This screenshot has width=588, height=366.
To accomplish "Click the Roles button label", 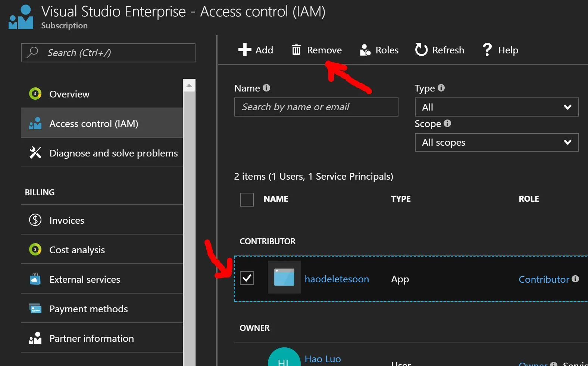I will click(387, 50).
